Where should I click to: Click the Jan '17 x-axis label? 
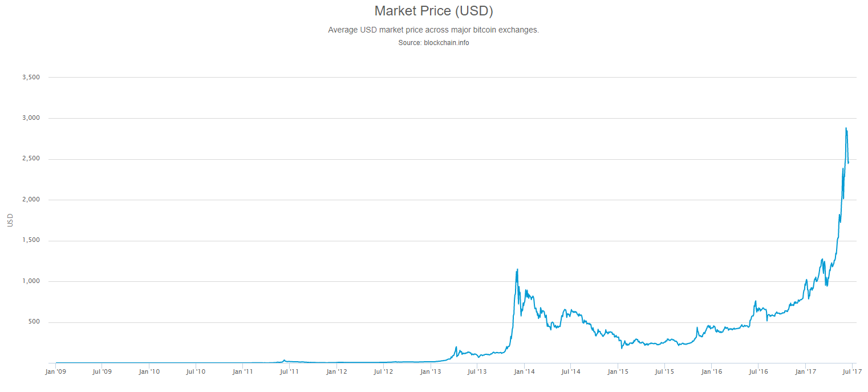pos(805,372)
